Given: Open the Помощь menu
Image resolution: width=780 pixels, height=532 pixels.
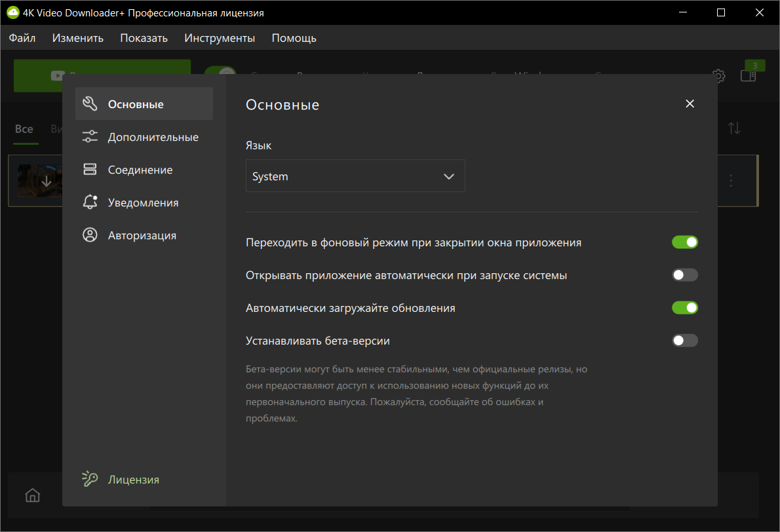Looking at the screenshot, I should tap(294, 38).
